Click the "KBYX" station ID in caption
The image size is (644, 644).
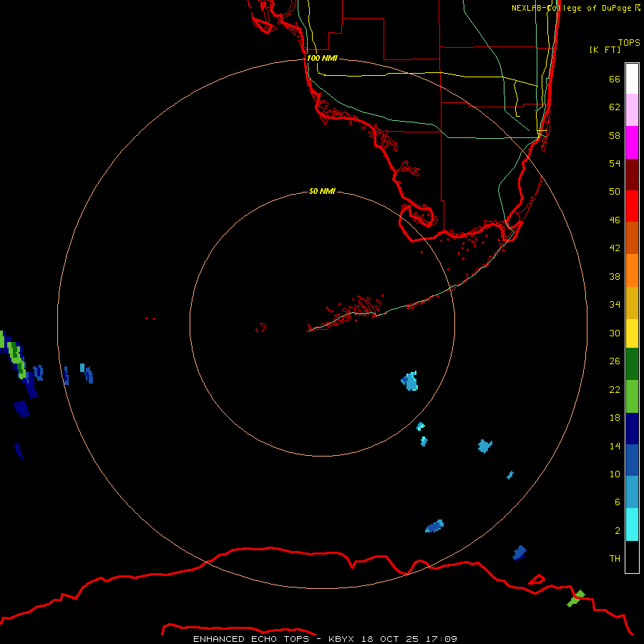point(341,639)
